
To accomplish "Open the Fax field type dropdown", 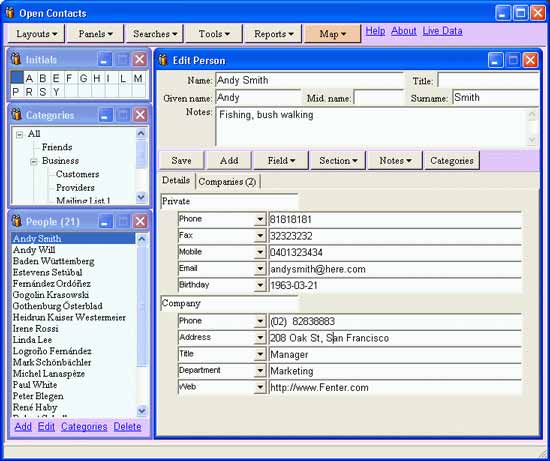I will click(260, 235).
